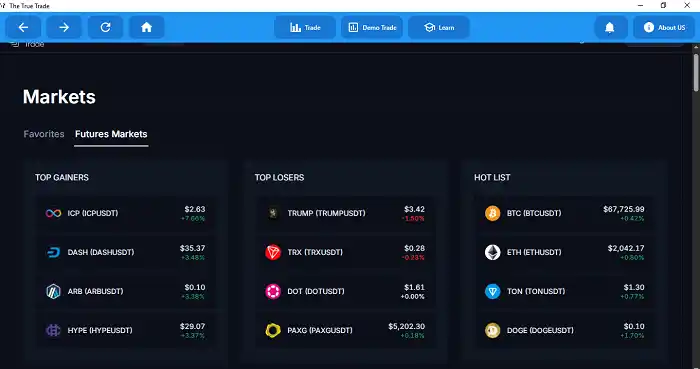Click the ETH price $2,042.17

626,248
